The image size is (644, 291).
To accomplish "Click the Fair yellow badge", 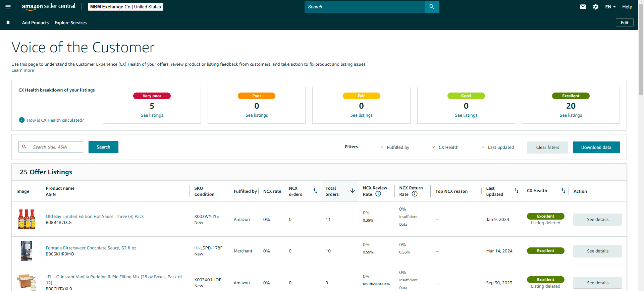I will pyautogui.click(x=361, y=96).
